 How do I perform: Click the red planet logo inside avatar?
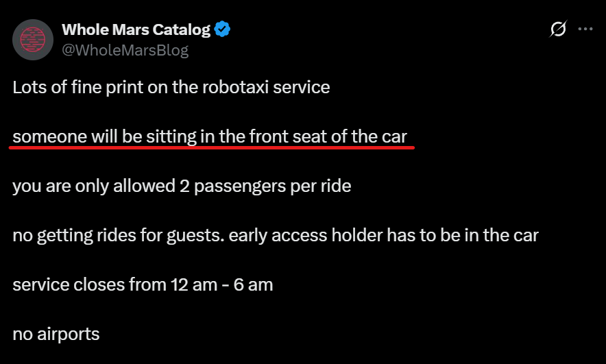[x=33, y=40]
